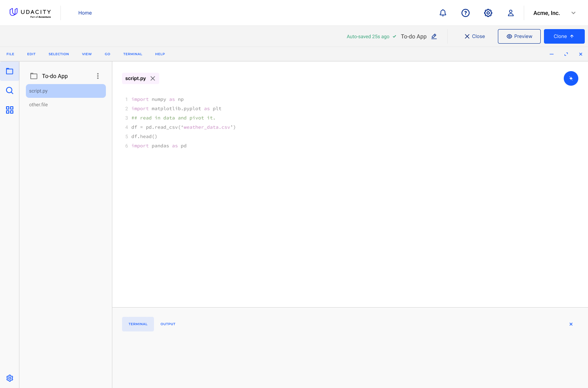Image resolution: width=588 pixels, height=388 pixels.
Task: Open the Edit menu
Action: (32, 54)
